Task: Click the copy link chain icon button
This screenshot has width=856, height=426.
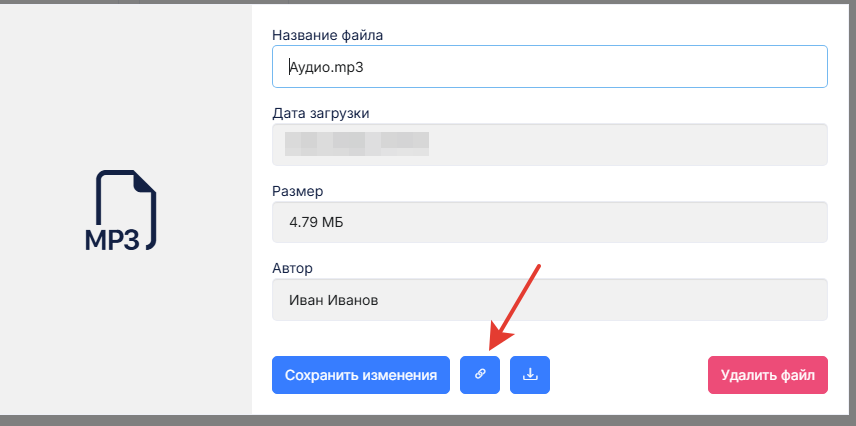Action: [x=480, y=375]
